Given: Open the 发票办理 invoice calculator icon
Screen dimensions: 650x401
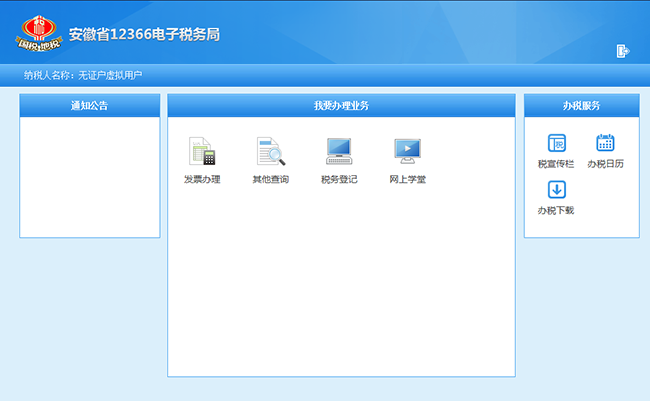Looking at the screenshot, I should pyautogui.click(x=202, y=152).
